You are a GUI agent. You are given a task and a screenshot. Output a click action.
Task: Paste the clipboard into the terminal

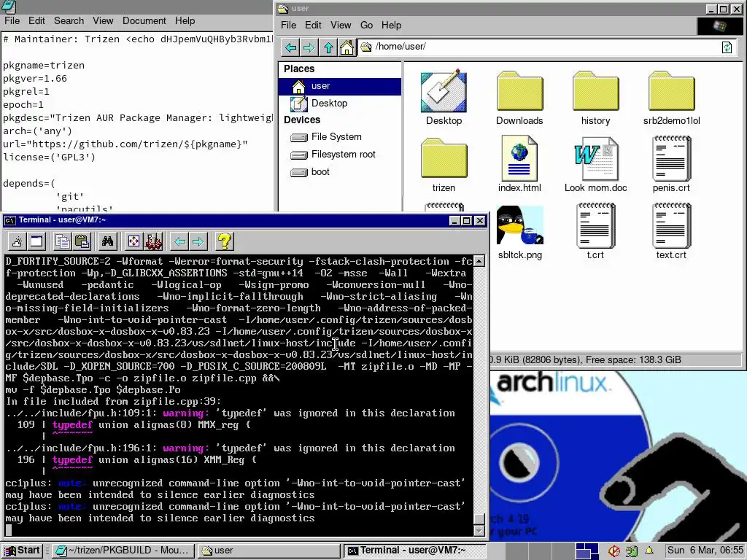[x=82, y=241]
